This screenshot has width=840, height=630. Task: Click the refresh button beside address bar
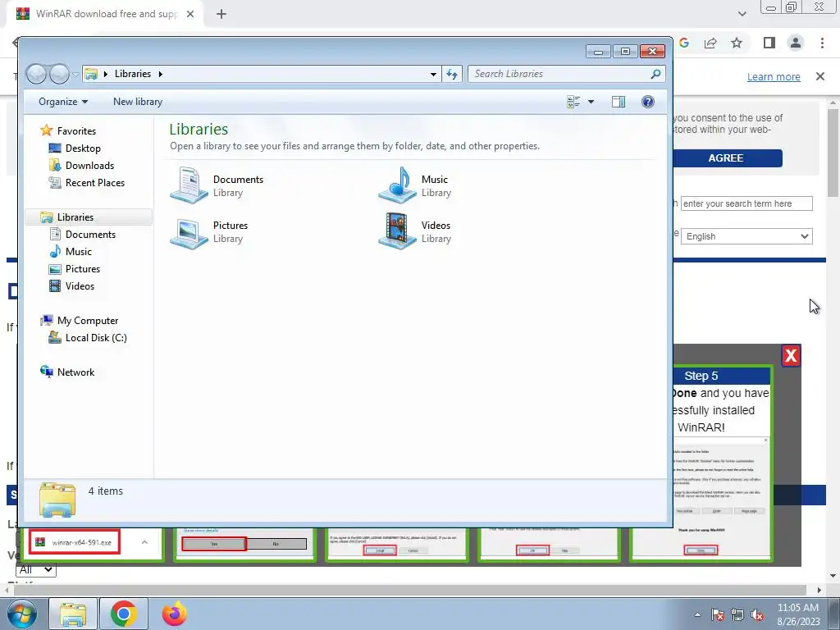(452, 74)
